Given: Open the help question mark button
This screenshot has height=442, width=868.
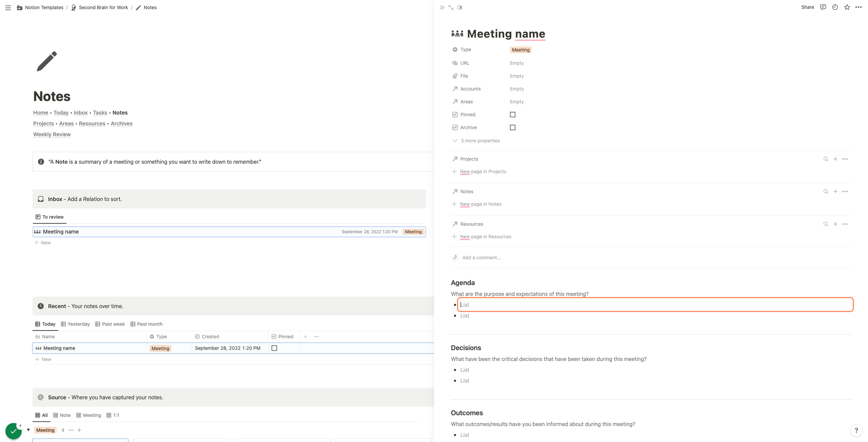Looking at the screenshot, I should click(x=856, y=430).
